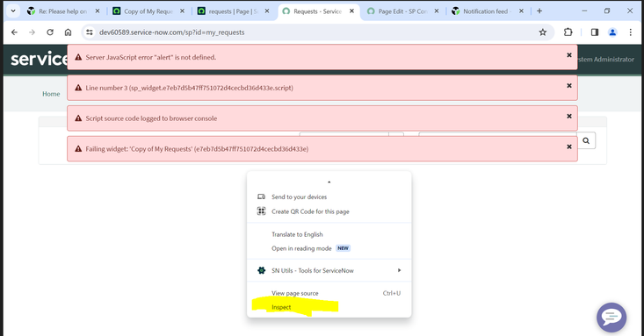Dismiss the 'Failing widget' error message

[x=569, y=147]
